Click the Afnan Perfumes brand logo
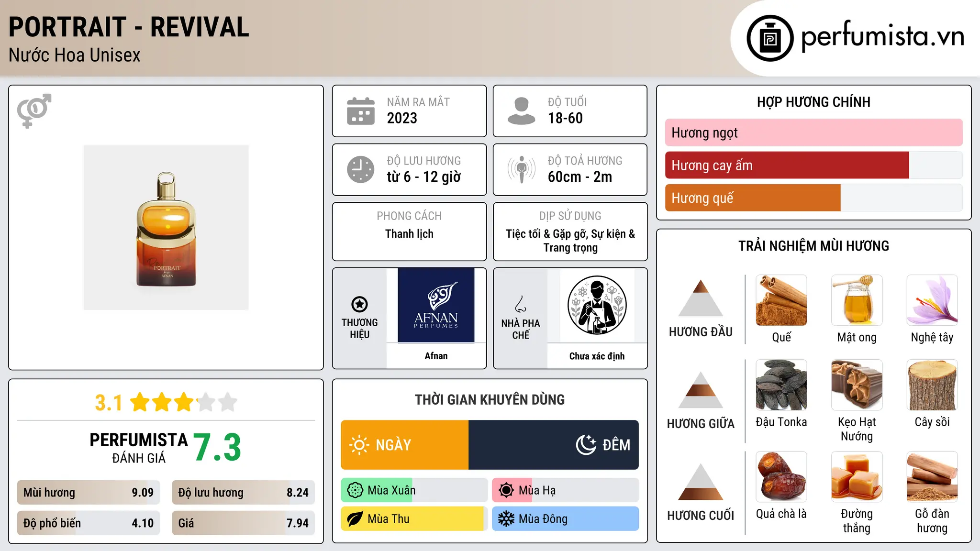Image resolution: width=980 pixels, height=551 pixels. [x=436, y=305]
